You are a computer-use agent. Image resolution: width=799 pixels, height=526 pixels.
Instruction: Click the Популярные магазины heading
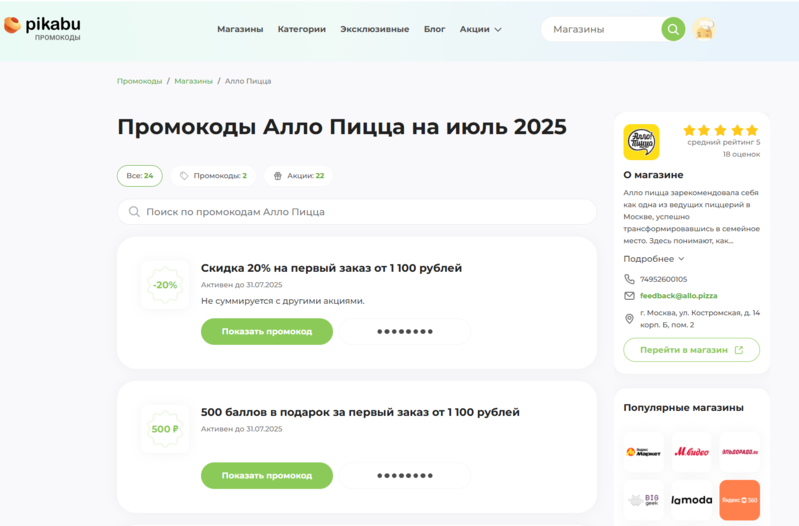683,408
